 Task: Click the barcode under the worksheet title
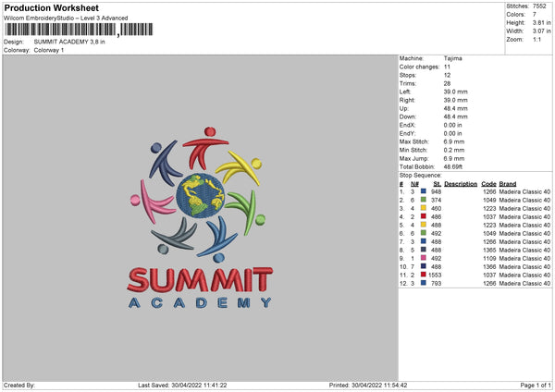click(79, 30)
